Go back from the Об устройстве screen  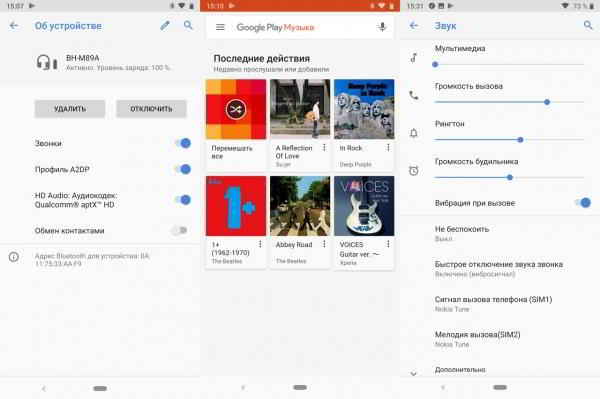click(14, 26)
